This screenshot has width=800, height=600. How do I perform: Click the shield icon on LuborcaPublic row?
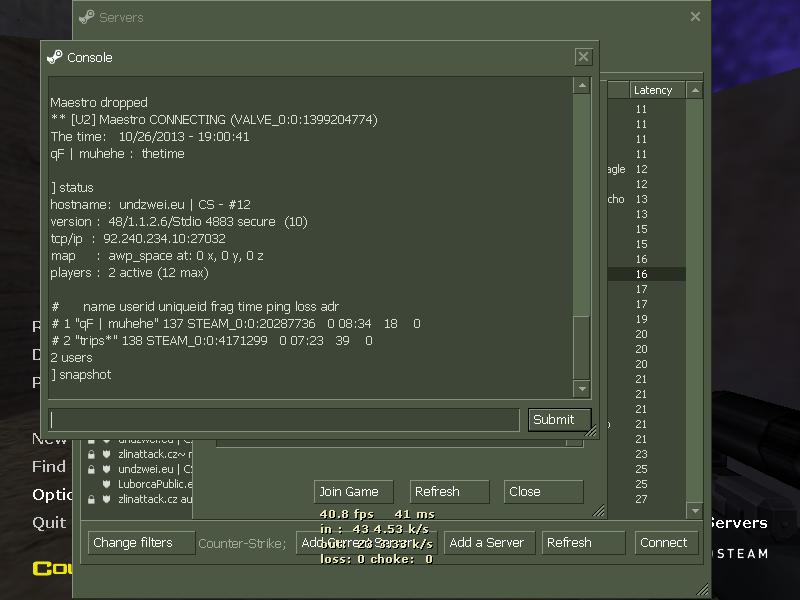tap(107, 484)
